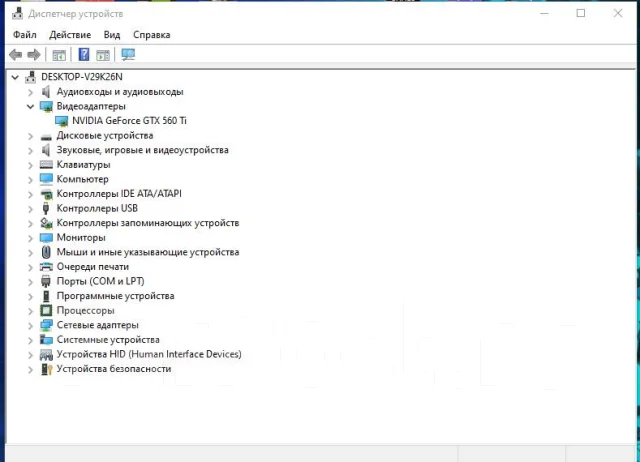Viewport: 640px width, 462px height.
Task: Select Устройства HID (Human Interface Devices) label
Action: (x=149, y=354)
